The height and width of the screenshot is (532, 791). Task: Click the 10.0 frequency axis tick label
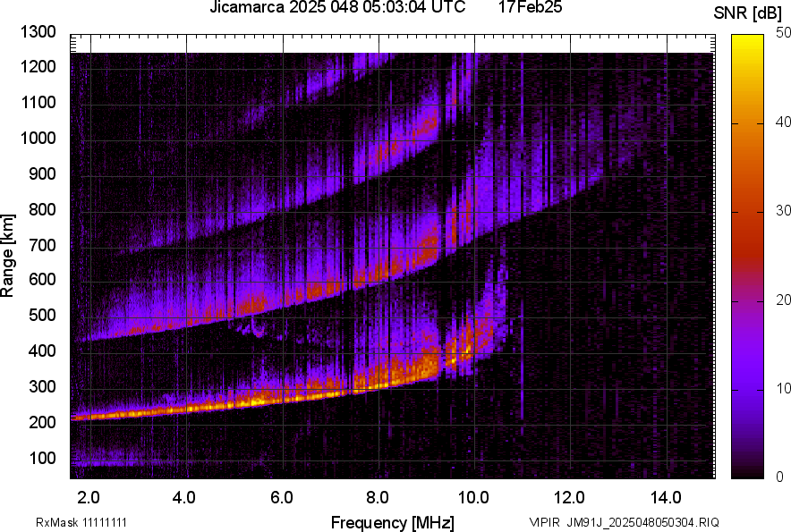tap(472, 496)
